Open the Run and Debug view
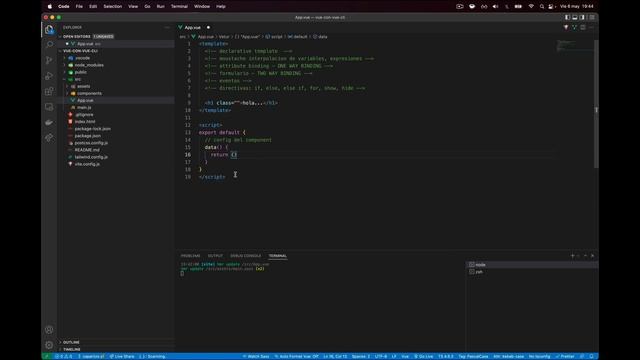Viewport: 640px width, 360px height. 49,76
